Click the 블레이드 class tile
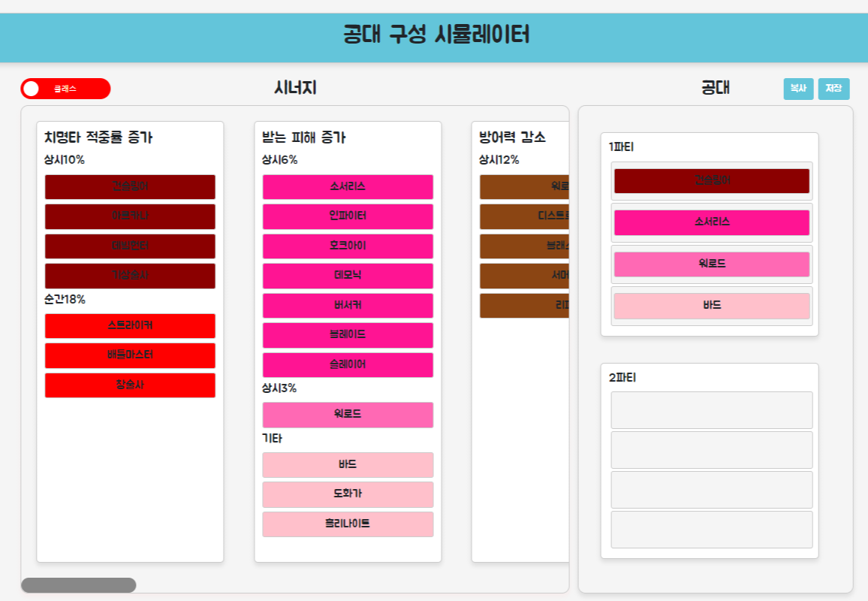Screen dimensions: 868x601 [x=348, y=335]
